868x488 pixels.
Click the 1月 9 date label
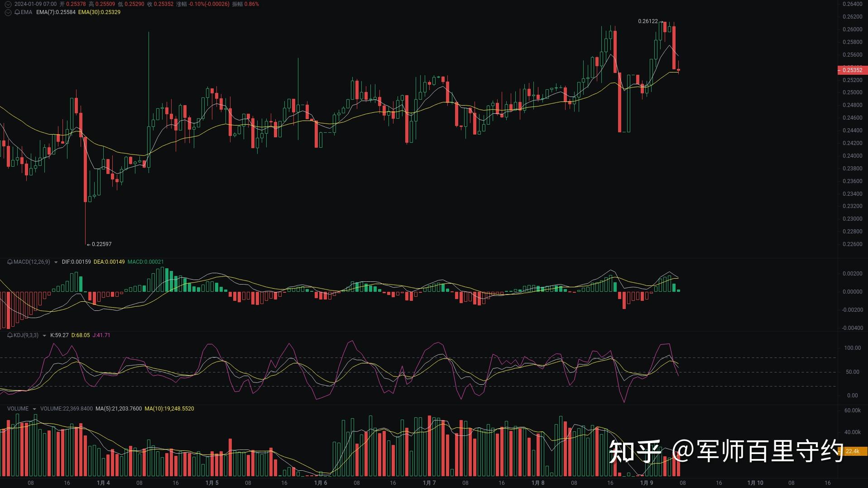point(647,483)
